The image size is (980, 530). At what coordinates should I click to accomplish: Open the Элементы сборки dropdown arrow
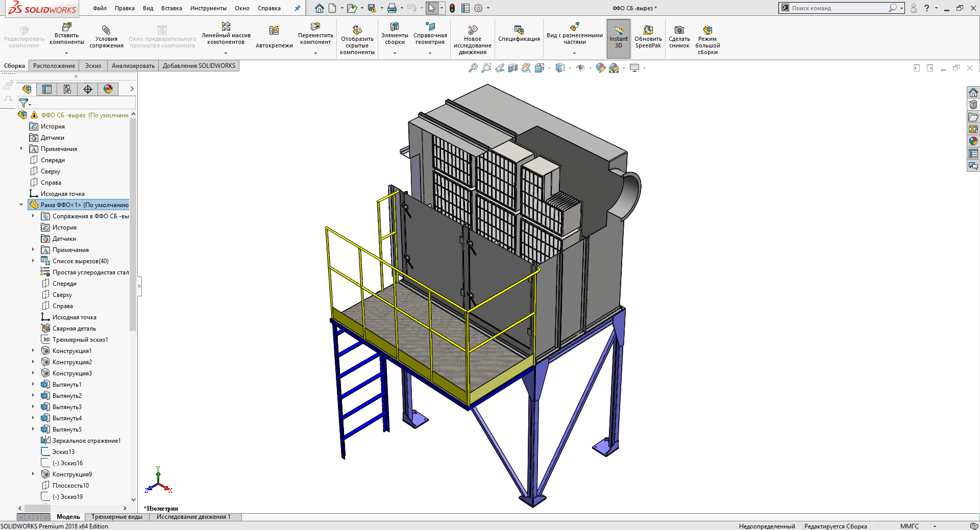[395, 53]
